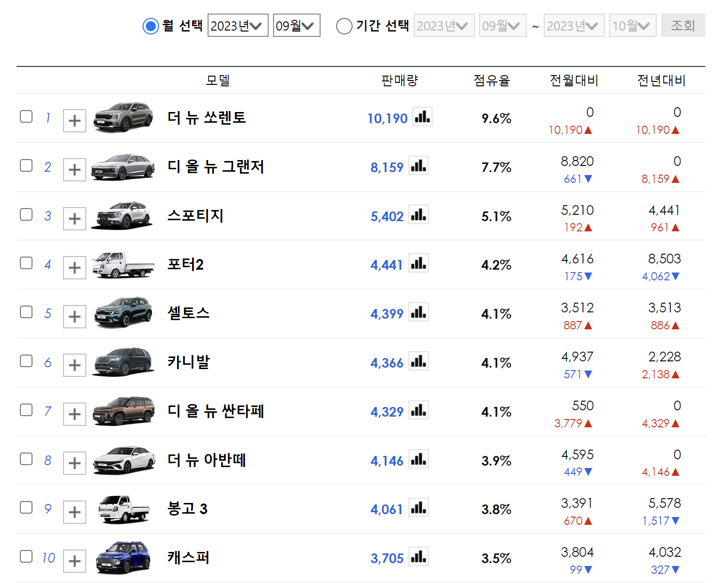Open bar chart icon for 봉고 3
This screenshot has width=728, height=583.
(x=418, y=508)
